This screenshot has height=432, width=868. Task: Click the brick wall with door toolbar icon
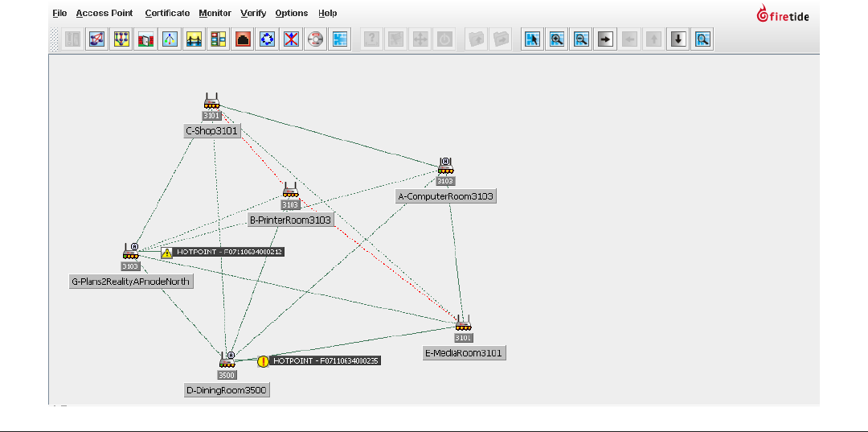click(x=145, y=39)
